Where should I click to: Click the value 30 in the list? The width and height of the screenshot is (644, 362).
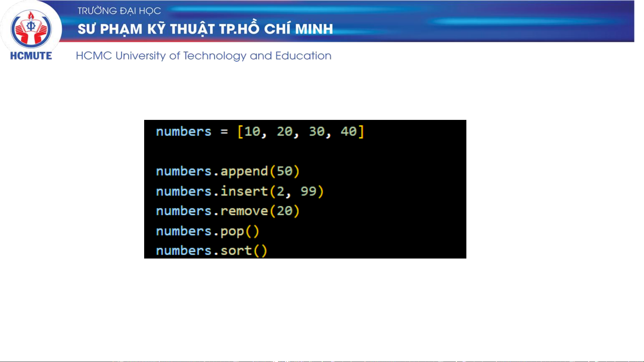coord(316,131)
